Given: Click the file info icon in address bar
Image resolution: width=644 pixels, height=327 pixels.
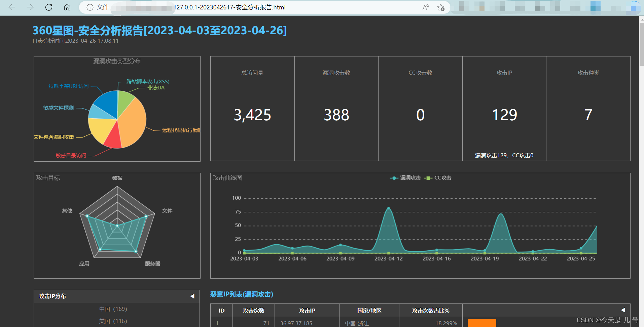Looking at the screenshot, I should pos(90,7).
